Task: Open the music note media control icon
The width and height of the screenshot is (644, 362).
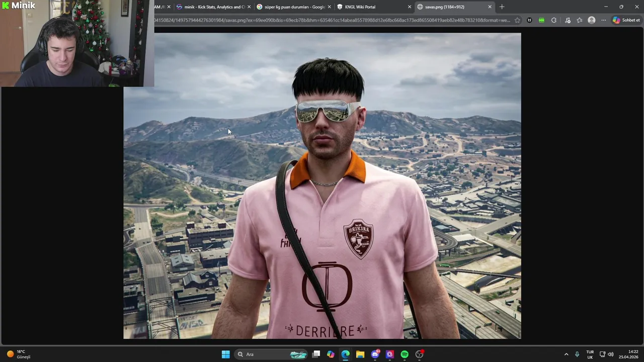Action: tap(568, 20)
